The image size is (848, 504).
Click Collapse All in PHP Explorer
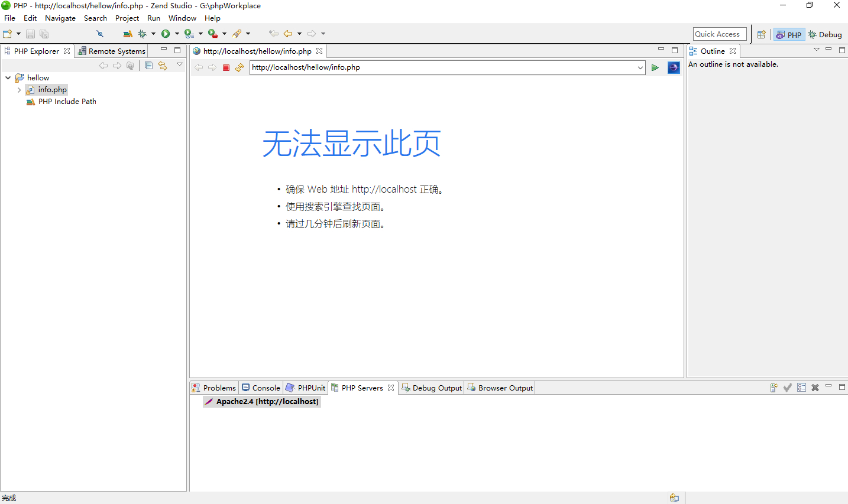(148, 66)
